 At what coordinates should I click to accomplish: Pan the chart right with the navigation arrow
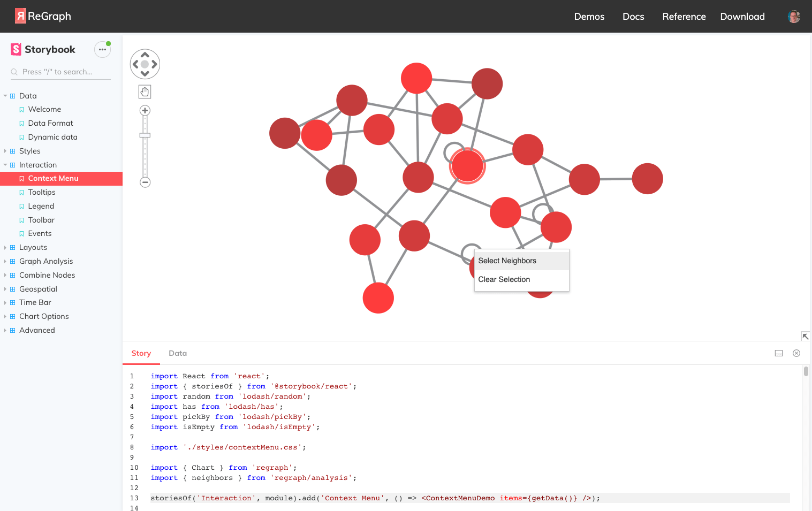click(154, 64)
